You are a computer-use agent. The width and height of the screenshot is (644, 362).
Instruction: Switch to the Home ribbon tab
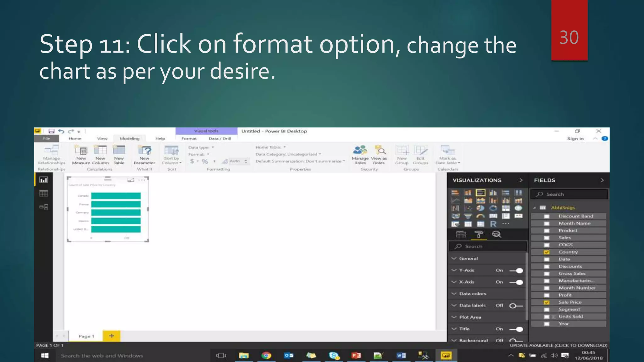pyautogui.click(x=75, y=139)
